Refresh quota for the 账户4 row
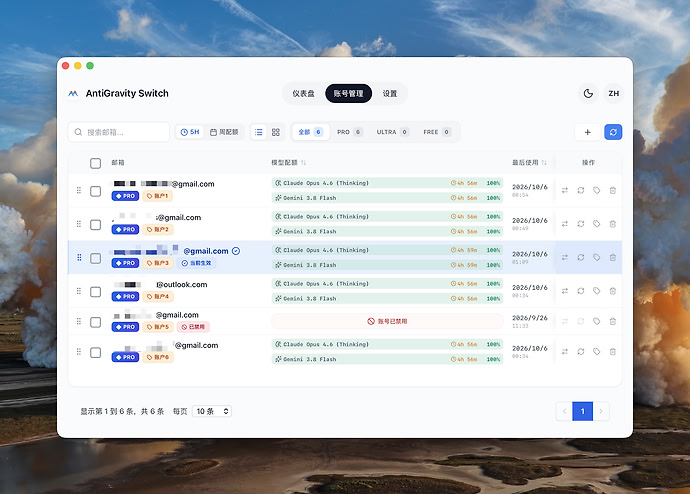 [x=581, y=291]
